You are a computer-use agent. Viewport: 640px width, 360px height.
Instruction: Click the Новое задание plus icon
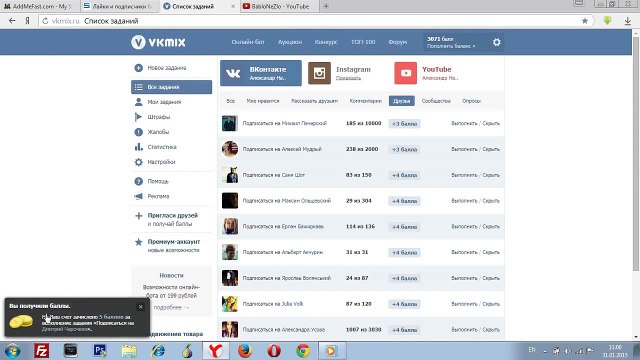click(138, 68)
